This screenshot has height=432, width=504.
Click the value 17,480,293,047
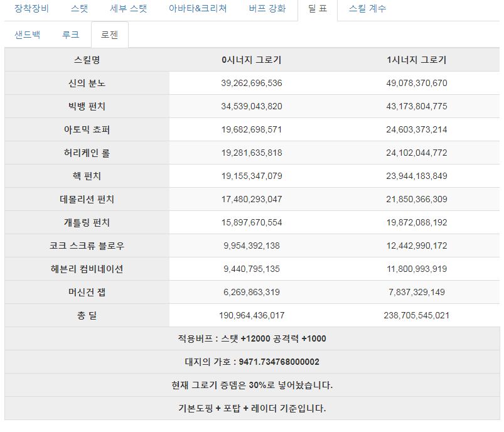(x=251, y=199)
